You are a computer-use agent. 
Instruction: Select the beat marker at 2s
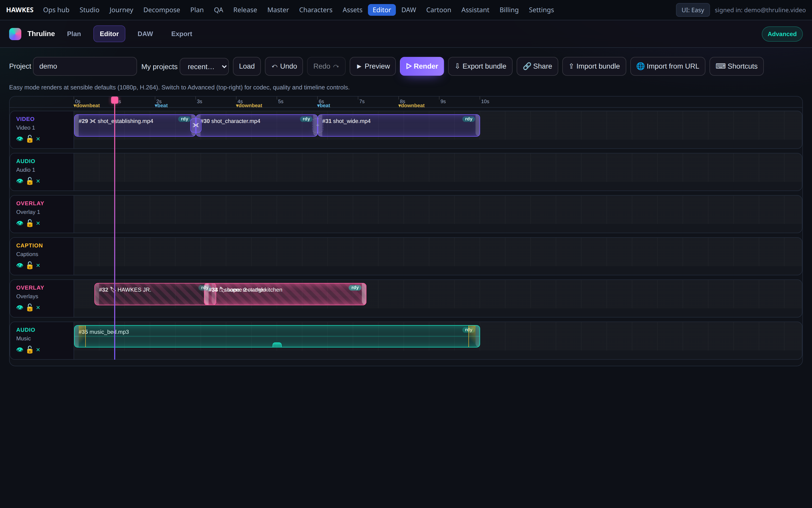[161, 105]
